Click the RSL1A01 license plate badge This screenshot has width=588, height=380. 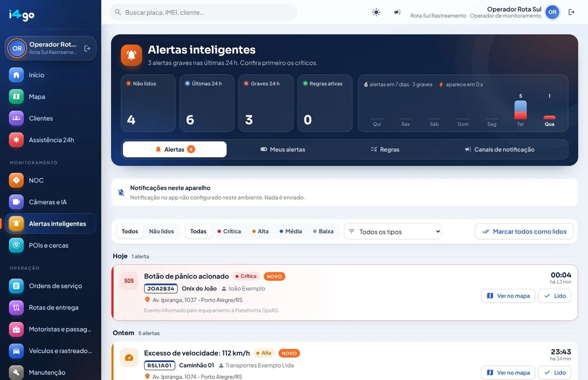click(160, 365)
